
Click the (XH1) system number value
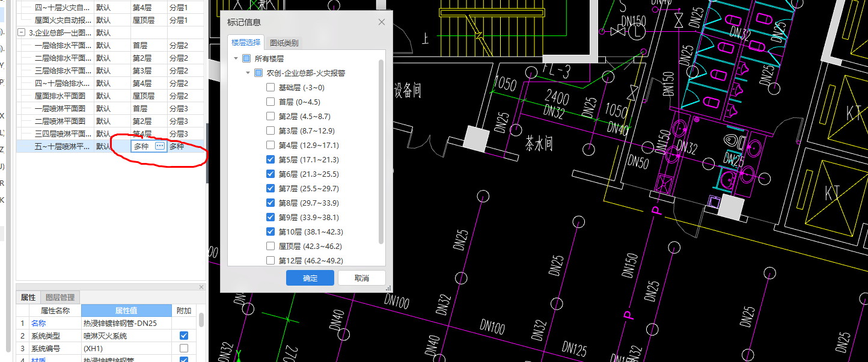pyautogui.click(x=126, y=348)
